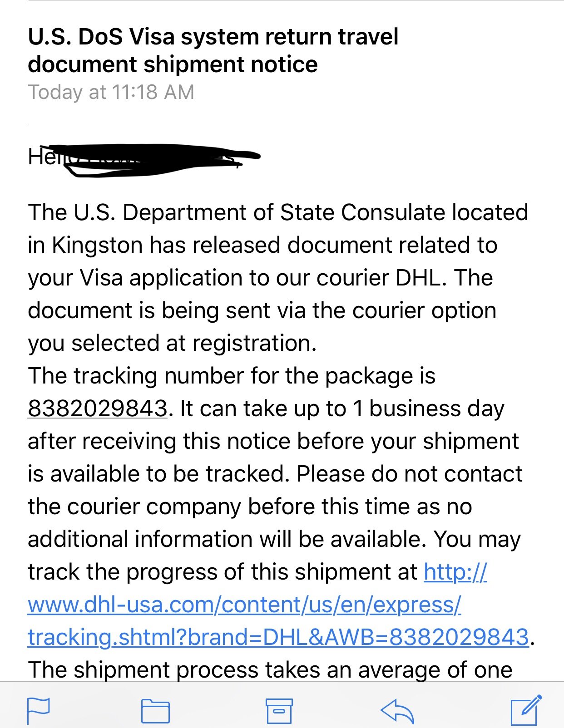Tap the "1 business day" text
The image size is (564, 728).
pos(428,408)
